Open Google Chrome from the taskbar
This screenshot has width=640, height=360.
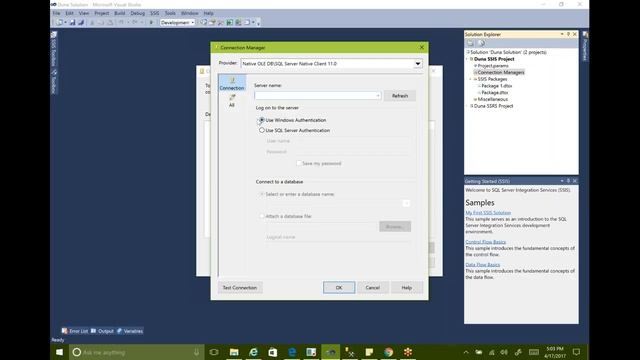point(389,352)
